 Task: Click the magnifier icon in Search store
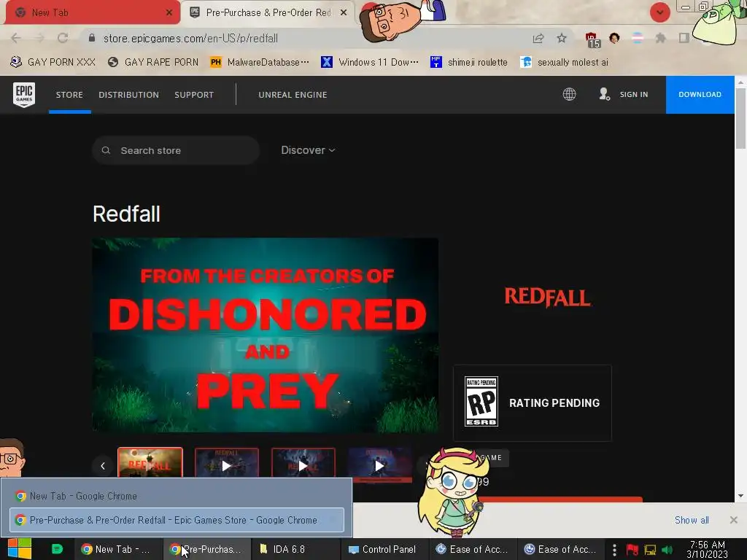(x=106, y=150)
